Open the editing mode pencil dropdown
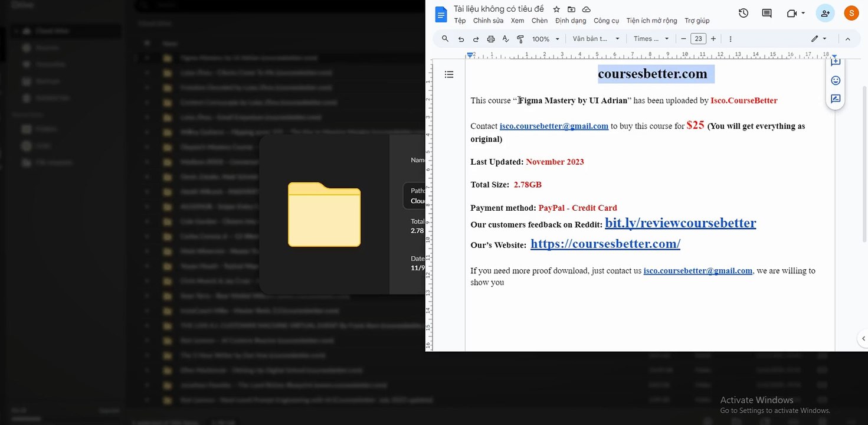 [x=818, y=39]
